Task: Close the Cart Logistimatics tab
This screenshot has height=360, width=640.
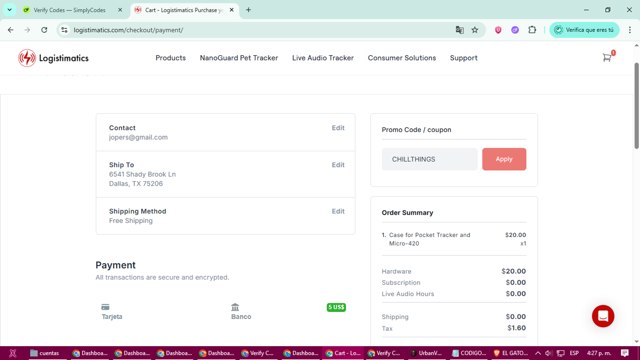Action: coord(231,10)
